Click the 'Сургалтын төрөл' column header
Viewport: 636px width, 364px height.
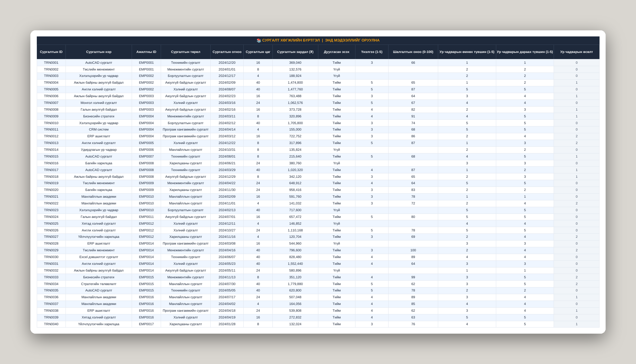tap(186, 52)
